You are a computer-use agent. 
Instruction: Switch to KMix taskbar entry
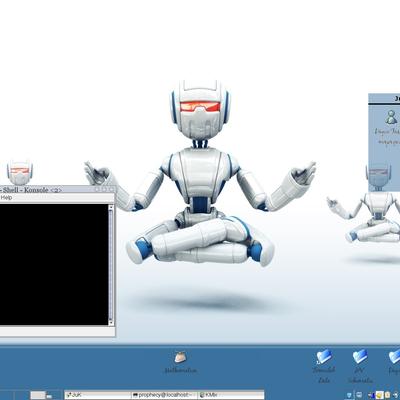pyautogui.click(x=231, y=395)
